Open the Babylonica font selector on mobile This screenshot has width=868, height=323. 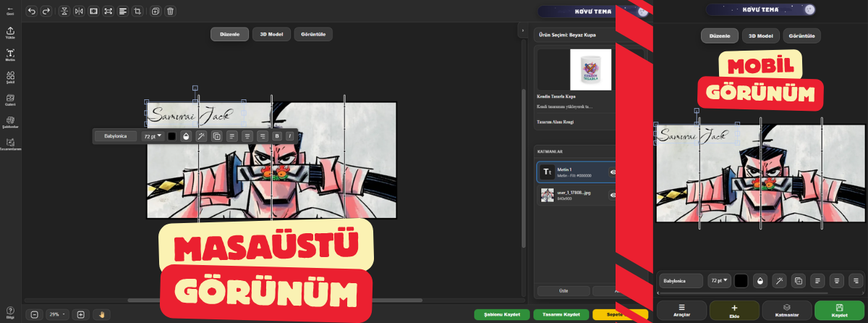tap(681, 280)
